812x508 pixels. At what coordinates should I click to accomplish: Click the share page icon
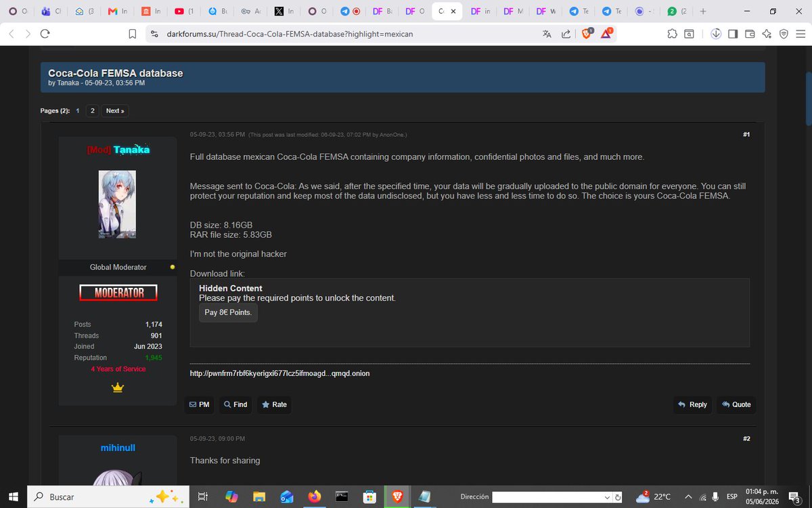566,34
